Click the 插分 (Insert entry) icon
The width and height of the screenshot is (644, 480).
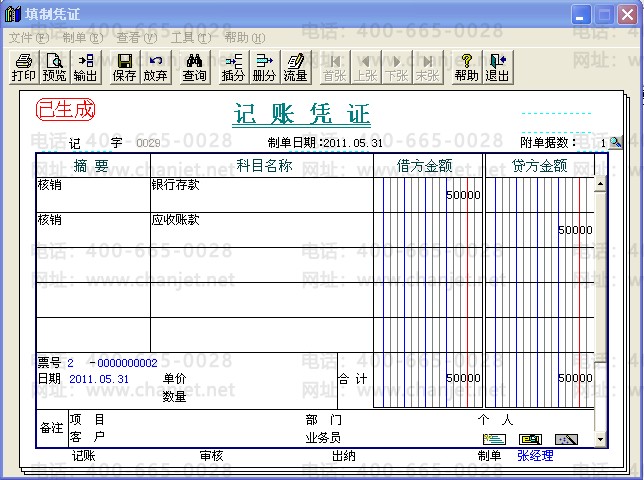point(233,67)
